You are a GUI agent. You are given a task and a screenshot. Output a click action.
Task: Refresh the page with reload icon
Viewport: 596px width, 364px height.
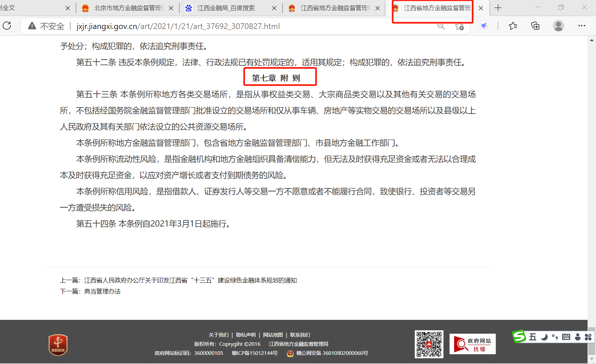7,26
